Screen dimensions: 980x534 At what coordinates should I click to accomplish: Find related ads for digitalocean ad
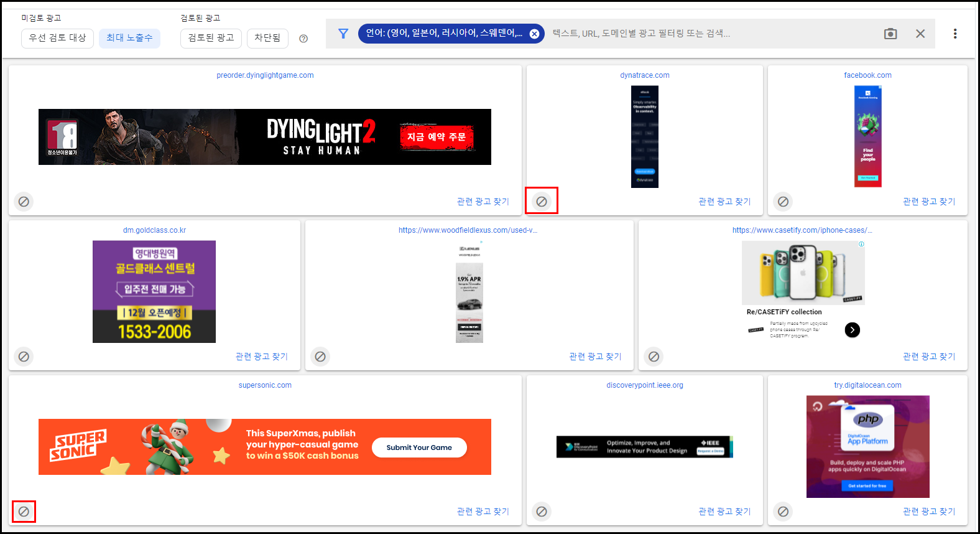point(929,512)
